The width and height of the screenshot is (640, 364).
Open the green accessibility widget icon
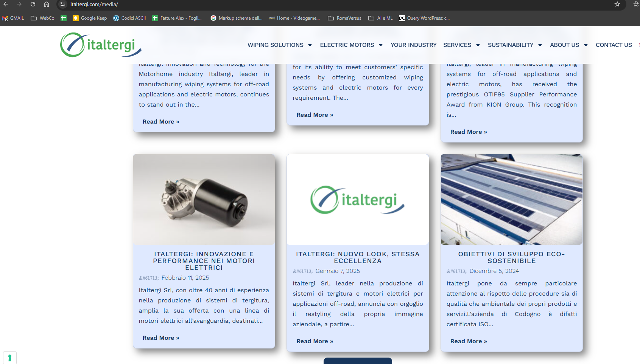(10, 358)
